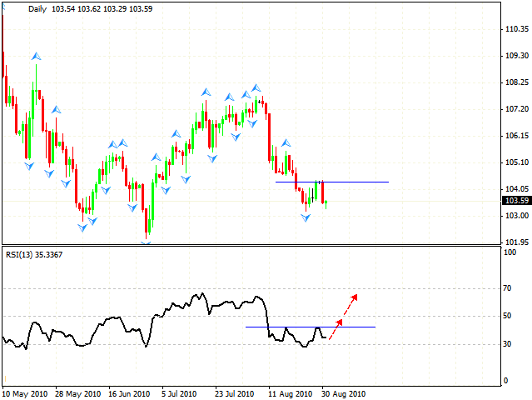Click the last green candle at 103.59
The height and width of the screenshot is (400, 532).
pos(326,204)
